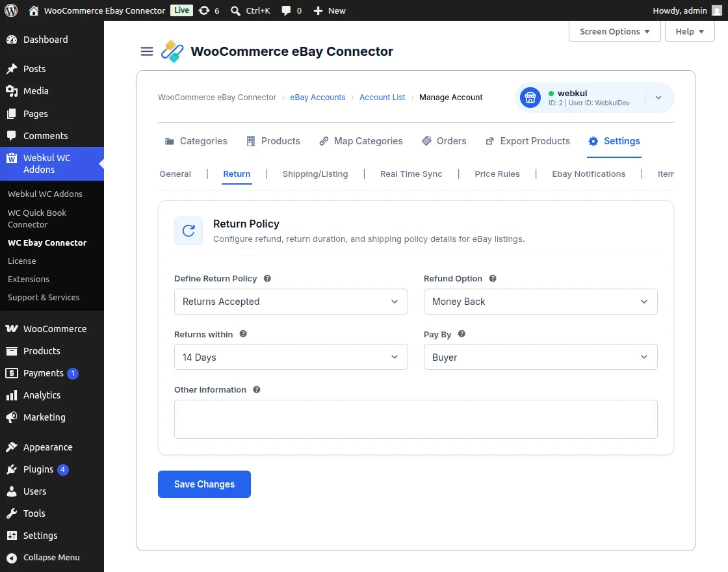Open the Define Return Policy dropdown
Image resolution: width=728 pixels, height=572 pixels.
tap(291, 302)
